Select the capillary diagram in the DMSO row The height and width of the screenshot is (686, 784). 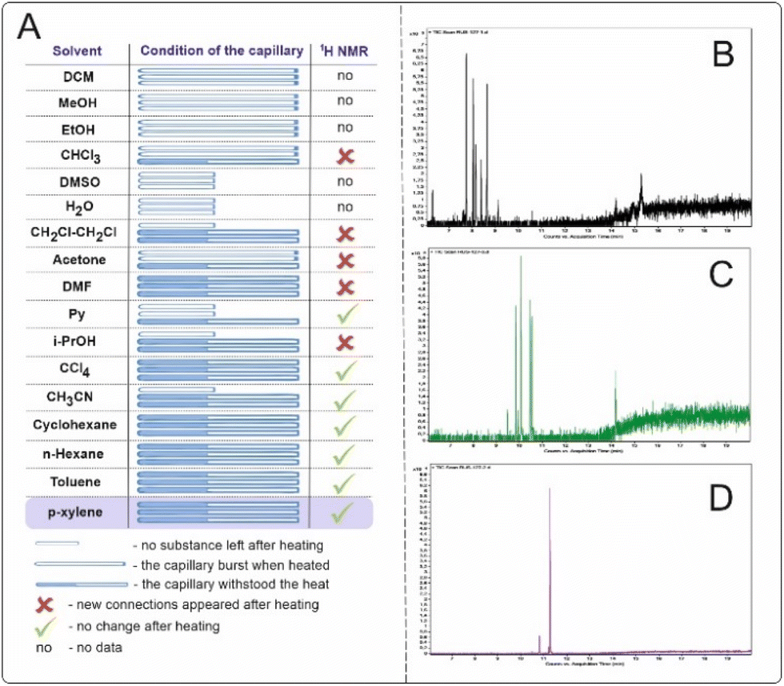pos(177,181)
